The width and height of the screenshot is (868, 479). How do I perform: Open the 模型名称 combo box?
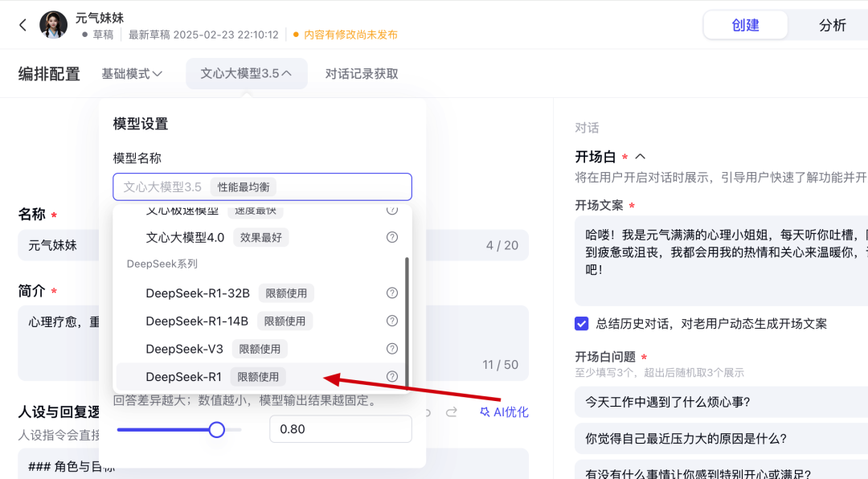[x=262, y=187]
